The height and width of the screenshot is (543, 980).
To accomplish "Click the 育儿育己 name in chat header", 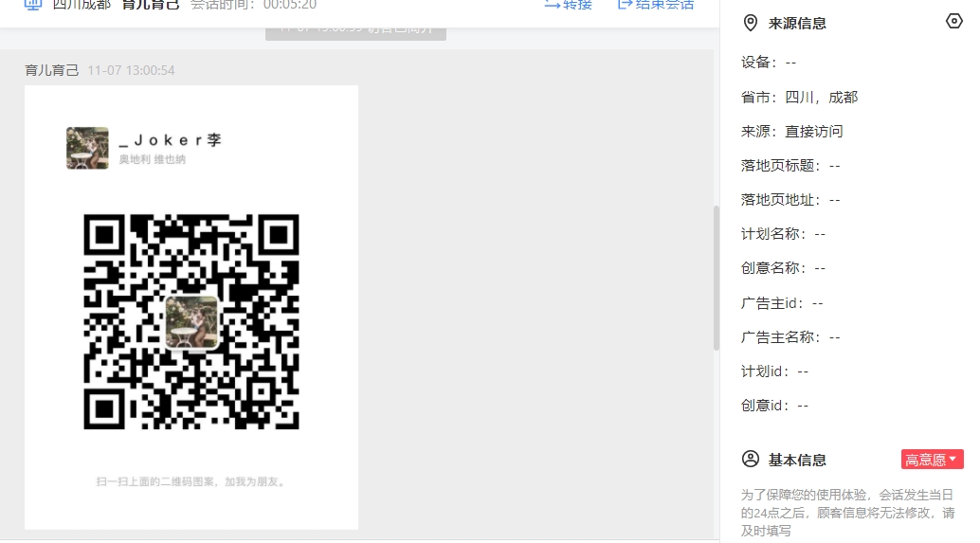I will (150, 5).
